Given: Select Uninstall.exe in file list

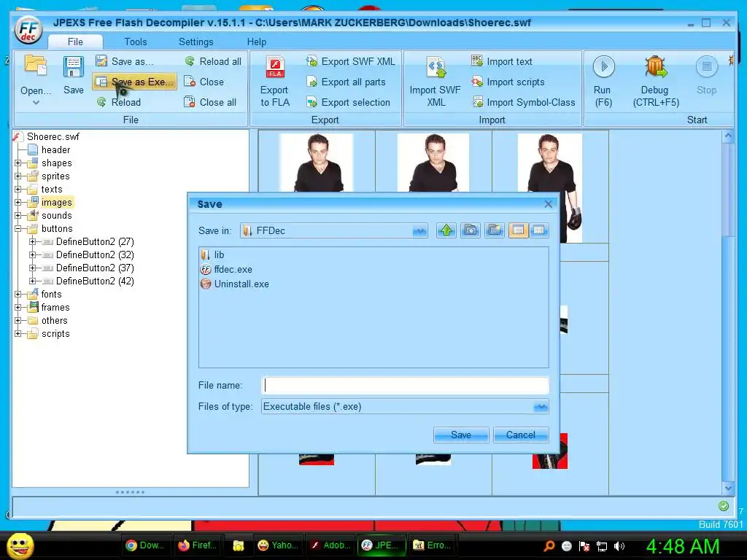Looking at the screenshot, I should (235, 284).
